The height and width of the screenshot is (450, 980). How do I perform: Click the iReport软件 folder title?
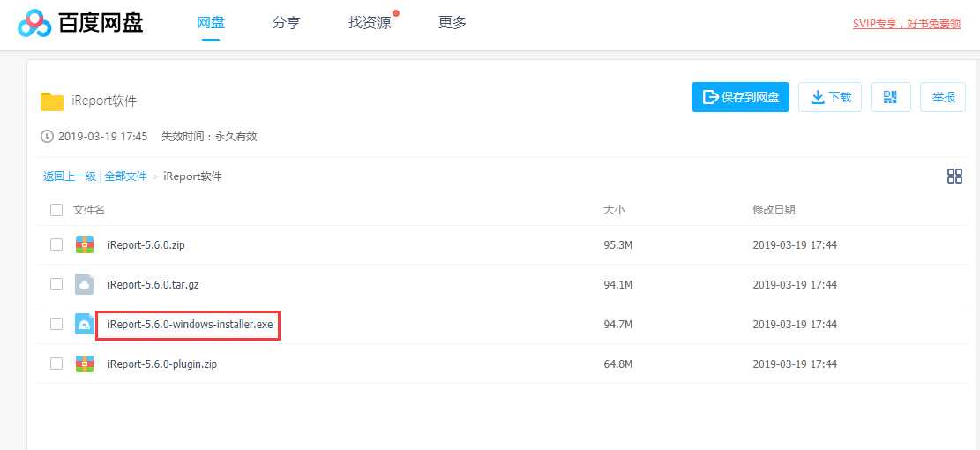(x=104, y=101)
